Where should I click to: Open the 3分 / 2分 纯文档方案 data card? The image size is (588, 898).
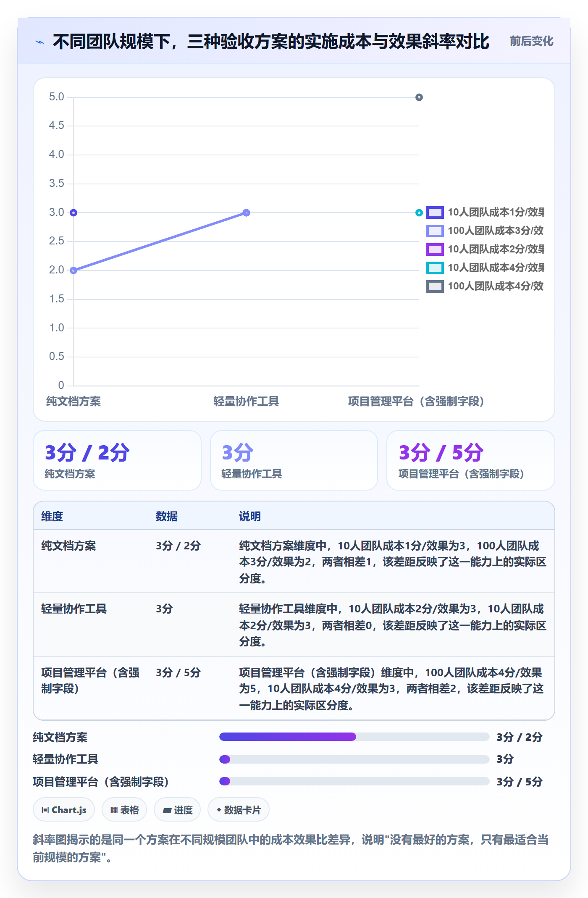pyautogui.click(x=117, y=460)
